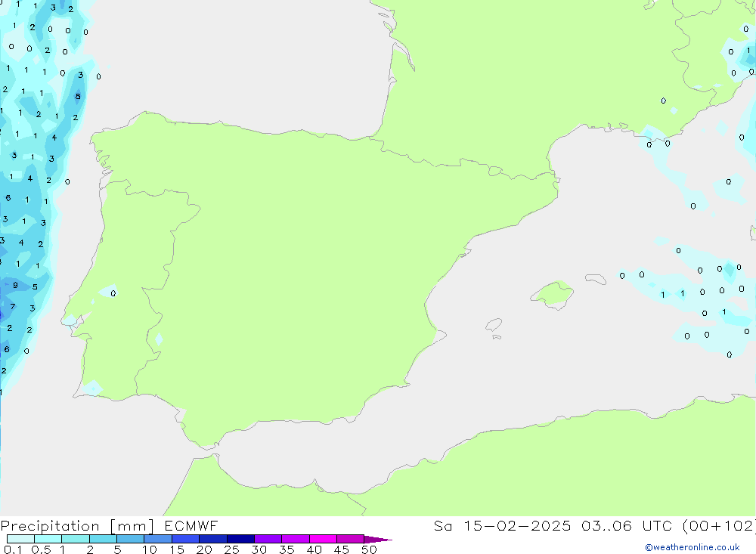Click the '03..06' hour range text

606,525
